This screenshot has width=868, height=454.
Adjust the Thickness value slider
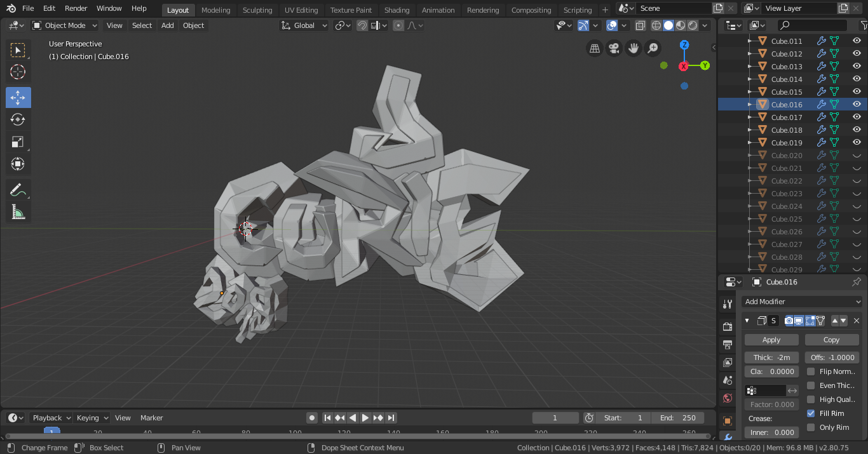[x=771, y=357]
